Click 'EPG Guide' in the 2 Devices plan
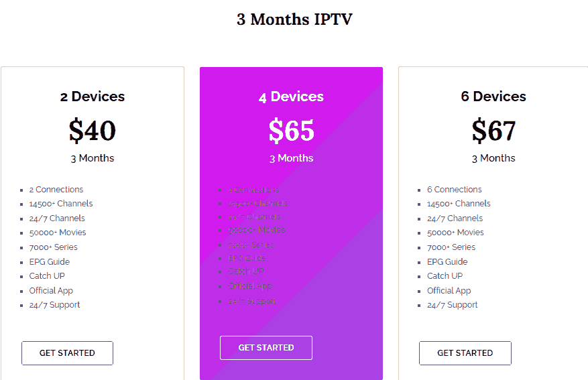This screenshot has width=588, height=380. [x=50, y=262]
